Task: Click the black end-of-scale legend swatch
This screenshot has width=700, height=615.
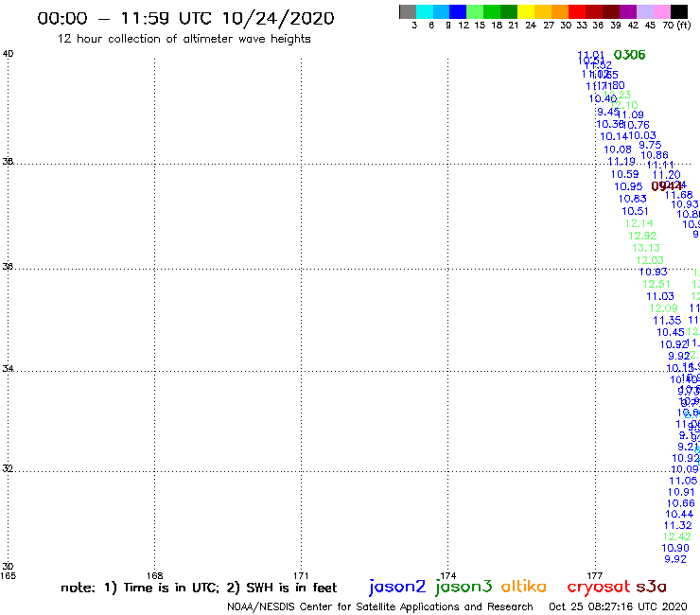Action: coord(678,11)
